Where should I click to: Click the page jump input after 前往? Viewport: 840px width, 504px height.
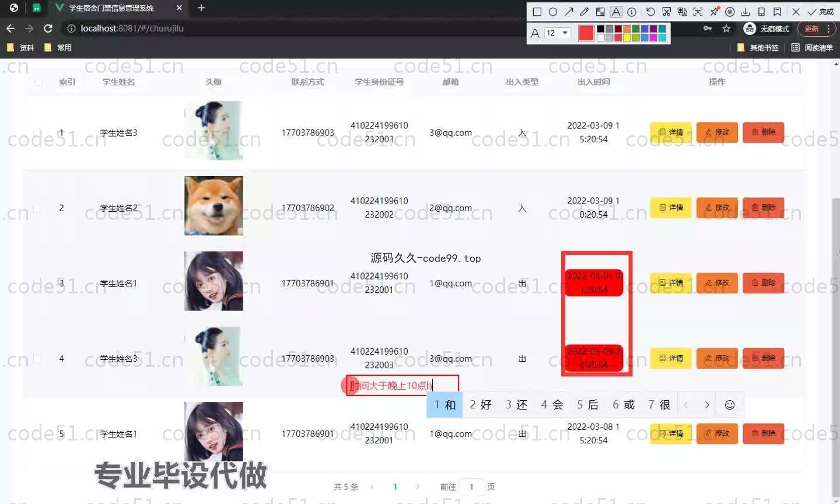click(471, 487)
